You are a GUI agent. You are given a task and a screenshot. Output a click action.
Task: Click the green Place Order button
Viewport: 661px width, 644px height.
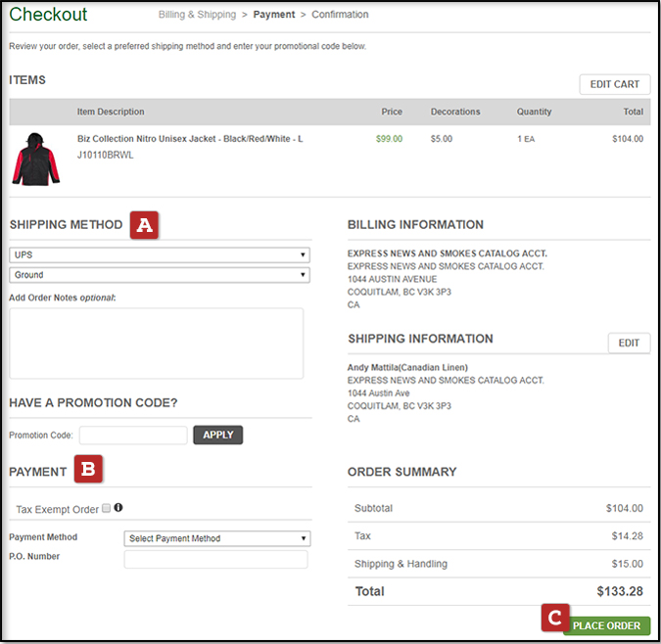coord(606,625)
